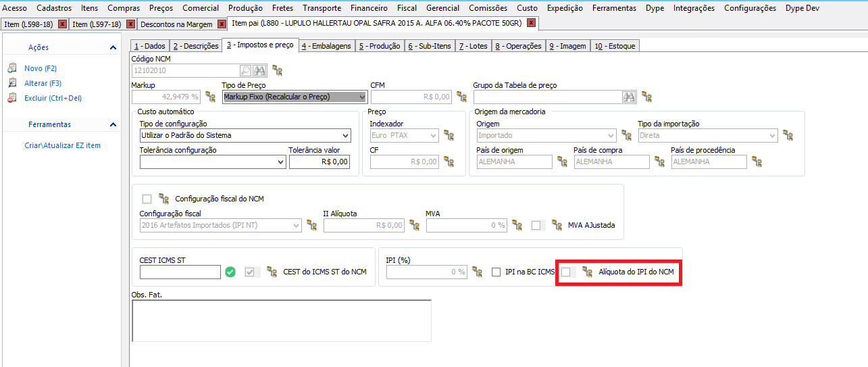The height and width of the screenshot is (367, 868).
Task: Click the Excluir (Ctrl+Del) link
Action: (53, 98)
